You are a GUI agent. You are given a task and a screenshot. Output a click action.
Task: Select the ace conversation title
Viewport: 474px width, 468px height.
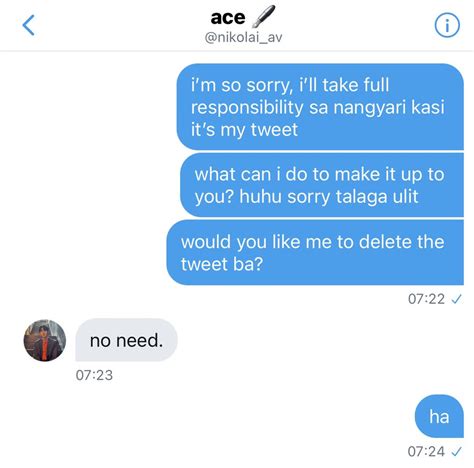pyautogui.click(x=228, y=17)
